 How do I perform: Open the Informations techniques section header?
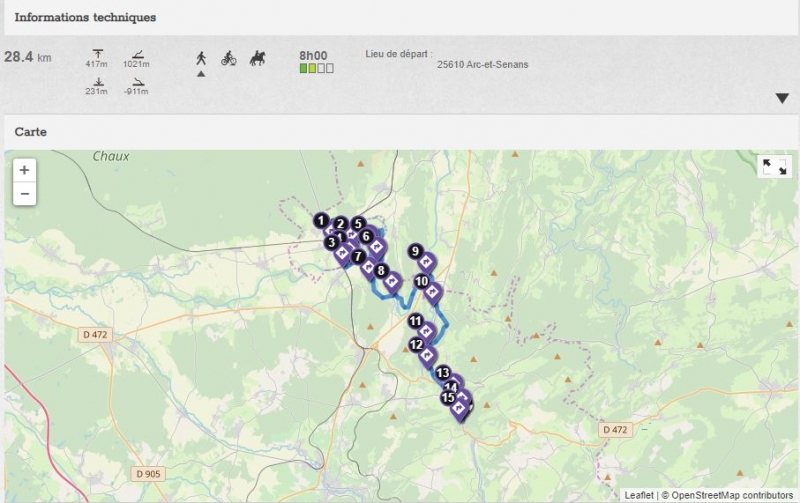pos(85,18)
